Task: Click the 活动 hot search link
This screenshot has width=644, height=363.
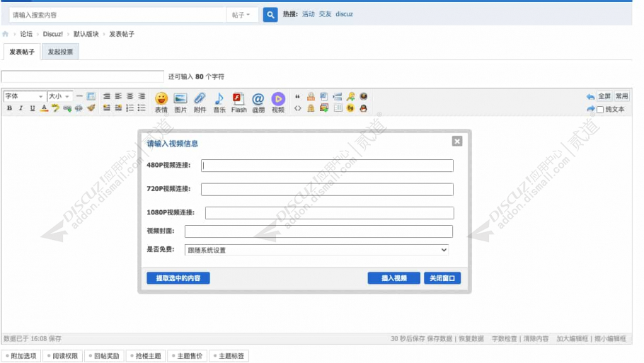Action: pos(308,14)
